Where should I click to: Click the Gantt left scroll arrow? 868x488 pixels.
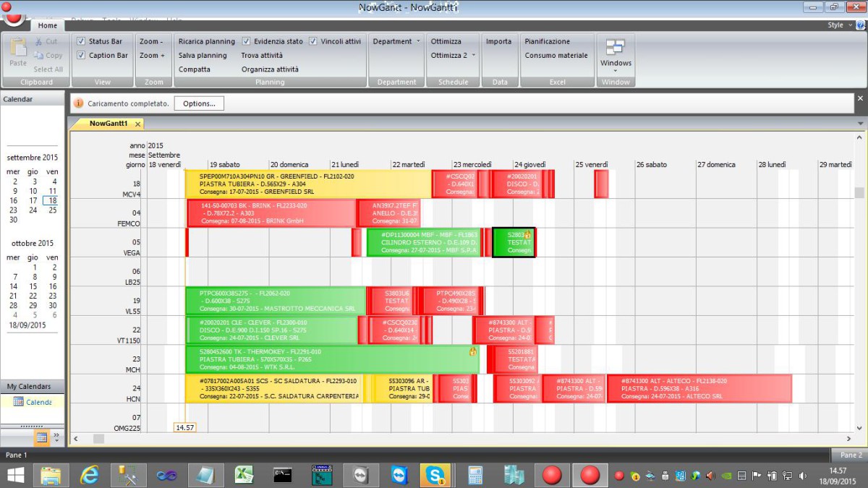pyautogui.click(x=77, y=438)
